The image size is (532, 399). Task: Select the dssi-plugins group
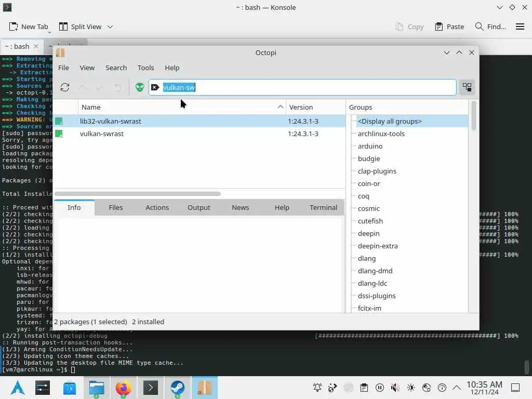[x=377, y=296]
